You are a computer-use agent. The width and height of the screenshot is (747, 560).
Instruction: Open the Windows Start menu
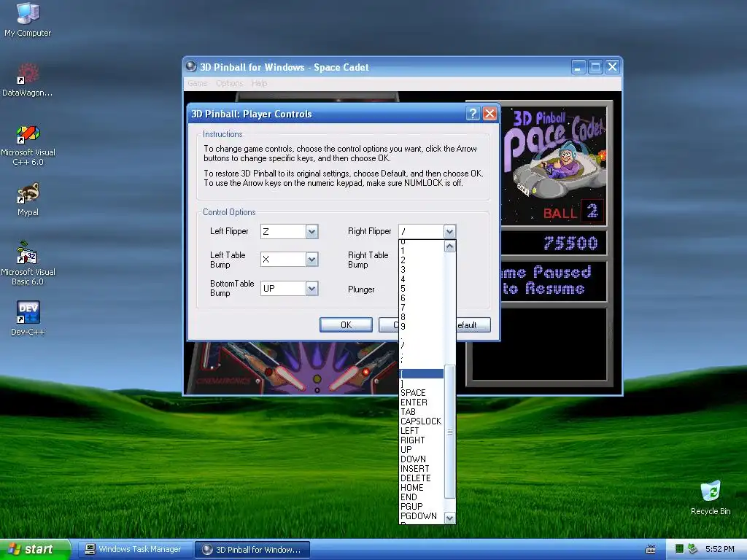pos(35,550)
